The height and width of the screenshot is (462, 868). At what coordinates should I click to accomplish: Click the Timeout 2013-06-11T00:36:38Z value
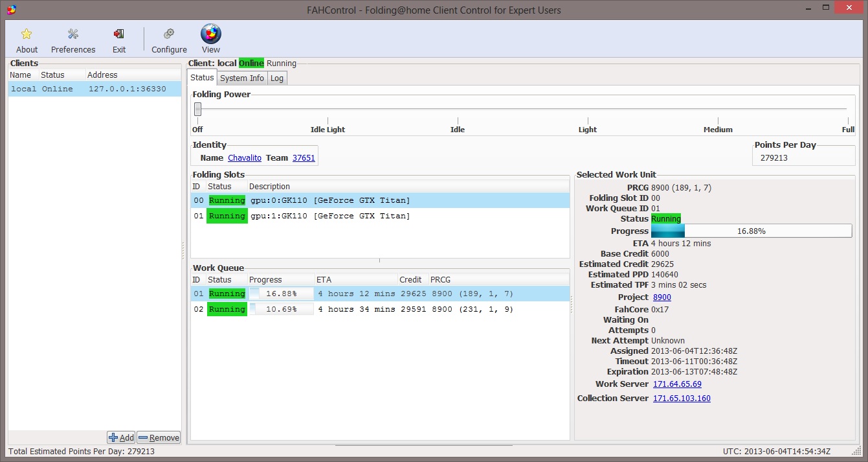695,362
